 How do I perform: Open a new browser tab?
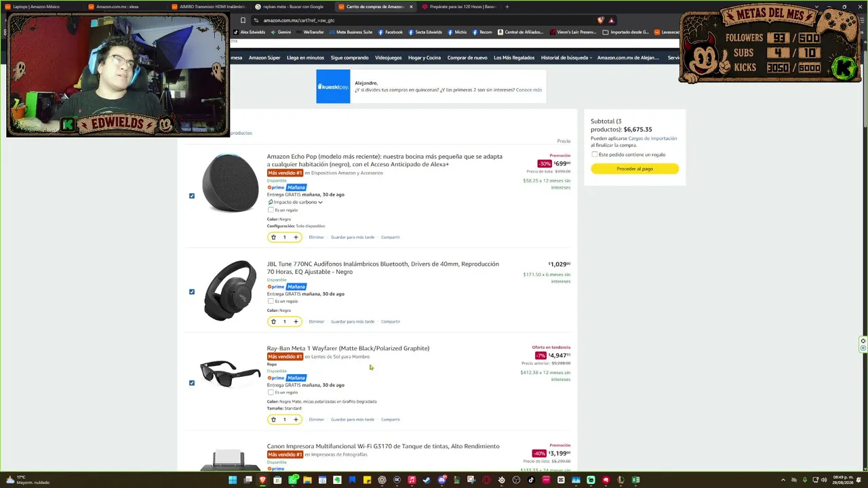click(507, 7)
